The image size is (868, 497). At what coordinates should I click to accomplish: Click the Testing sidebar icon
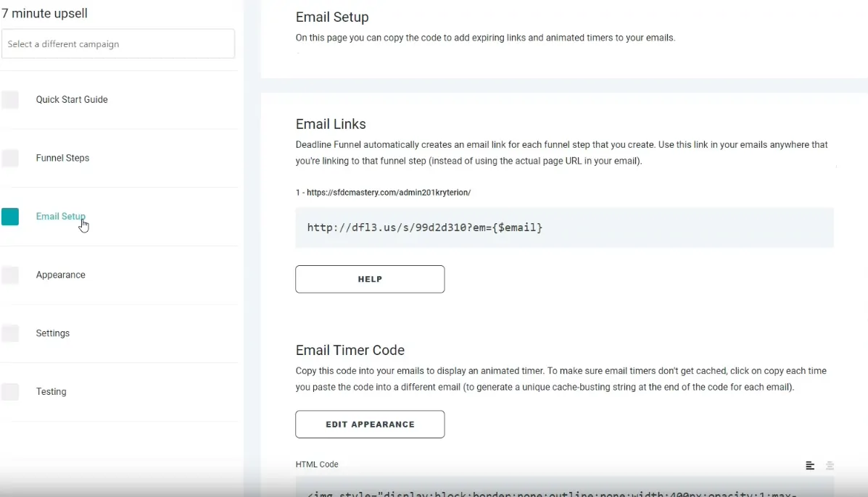point(10,392)
